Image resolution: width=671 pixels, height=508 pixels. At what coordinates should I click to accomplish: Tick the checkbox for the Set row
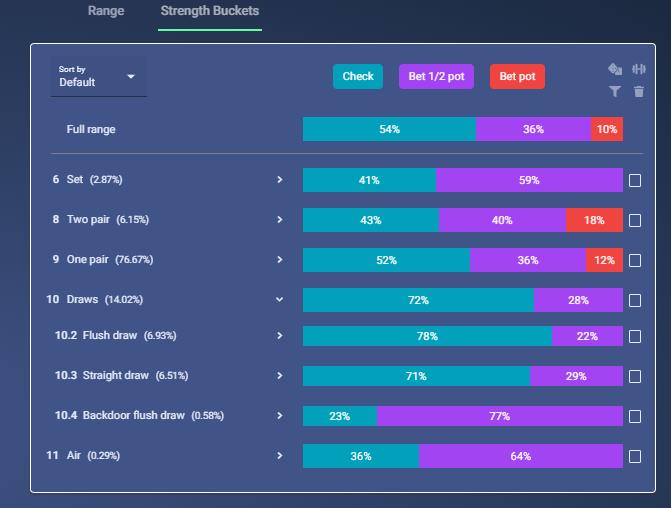635,181
